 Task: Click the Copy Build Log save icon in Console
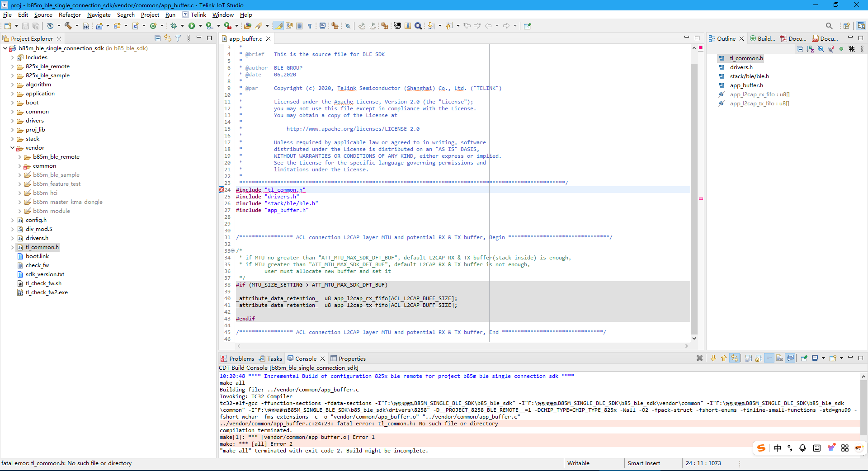(749, 358)
